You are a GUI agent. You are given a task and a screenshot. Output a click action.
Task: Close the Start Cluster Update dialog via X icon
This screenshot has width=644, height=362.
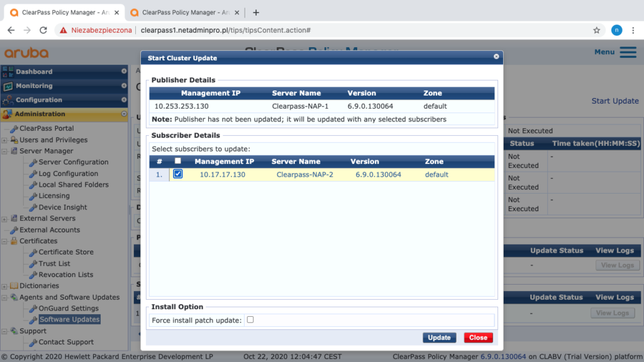tap(496, 57)
